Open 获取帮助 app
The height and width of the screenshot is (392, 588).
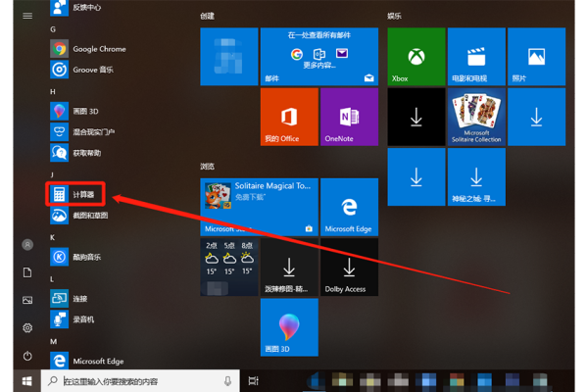75,153
